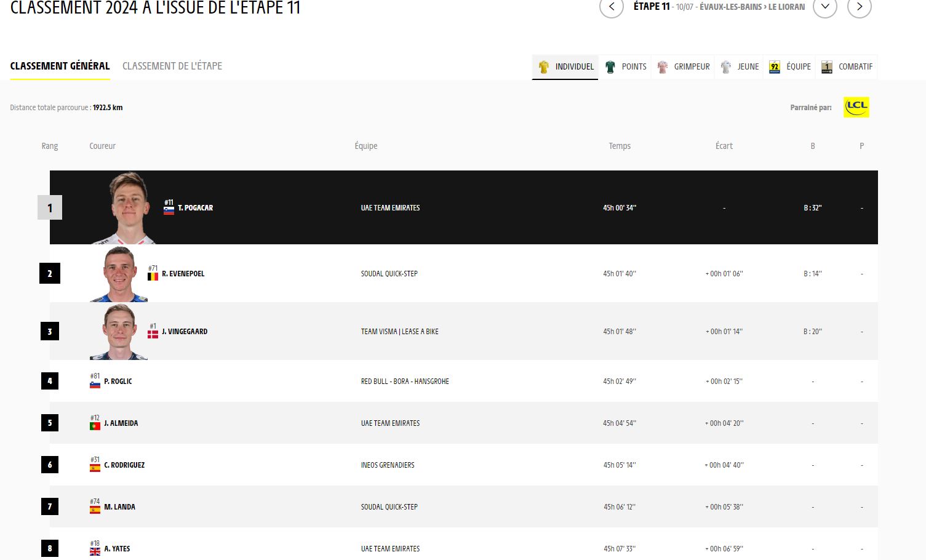The height and width of the screenshot is (560, 926).
Task: Click the polka dot Grimpeur jersey icon
Action: point(663,67)
